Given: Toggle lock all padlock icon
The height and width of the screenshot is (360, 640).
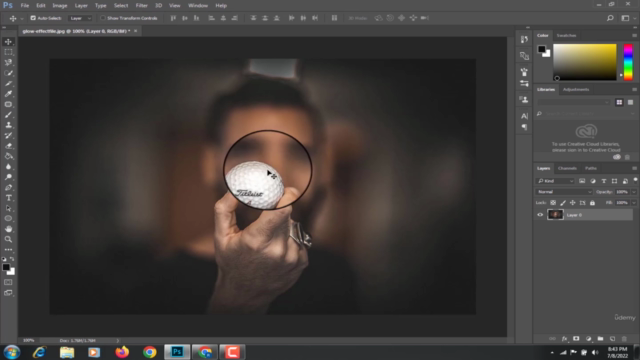Looking at the screenshot, I should coord(592,203).
